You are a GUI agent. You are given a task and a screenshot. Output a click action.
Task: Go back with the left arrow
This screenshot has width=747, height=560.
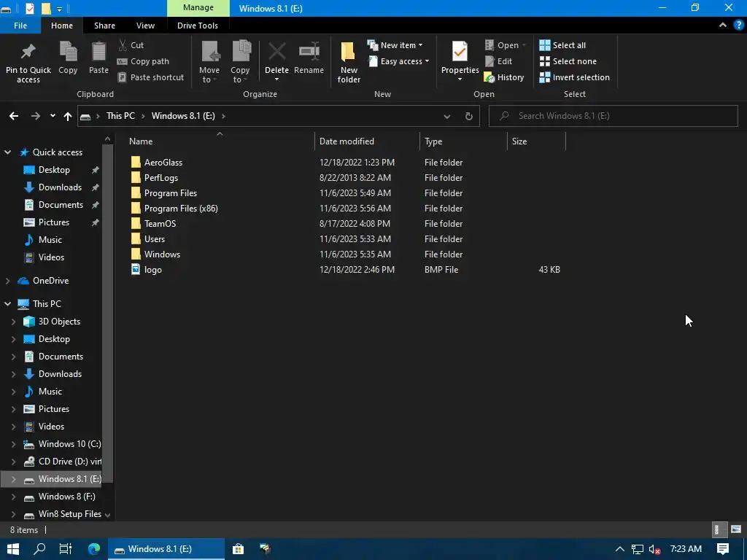coord(14,116)
